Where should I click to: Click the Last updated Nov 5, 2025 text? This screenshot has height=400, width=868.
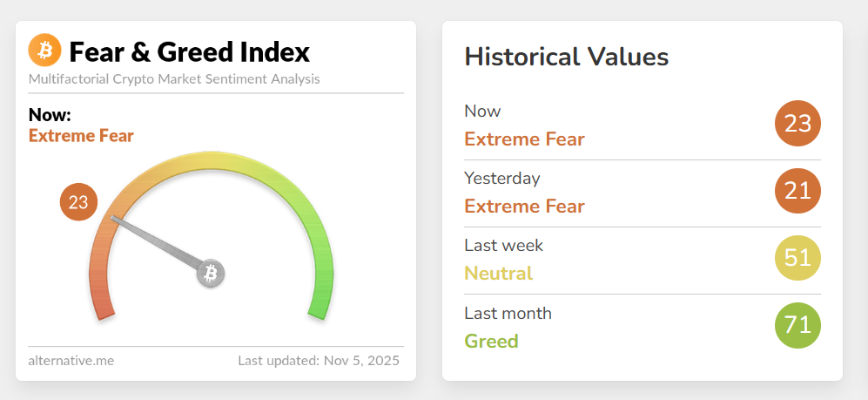[x=319, y=360]
